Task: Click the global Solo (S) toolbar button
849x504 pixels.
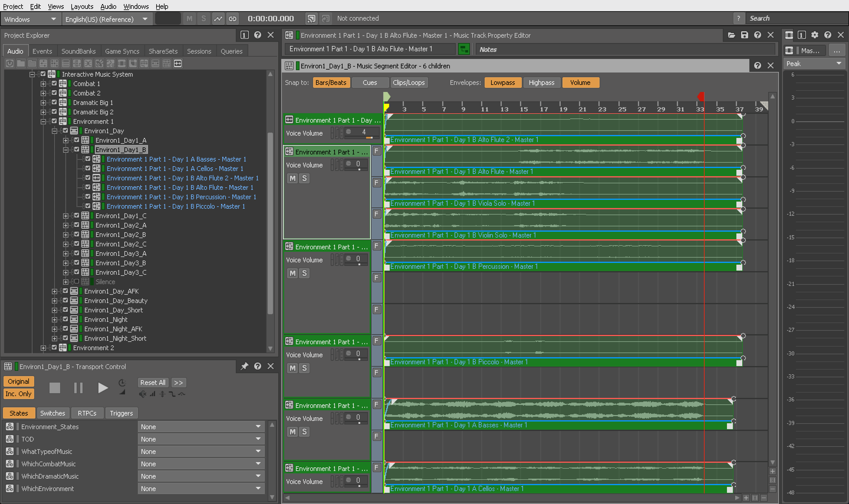Action: click(203, 19)
